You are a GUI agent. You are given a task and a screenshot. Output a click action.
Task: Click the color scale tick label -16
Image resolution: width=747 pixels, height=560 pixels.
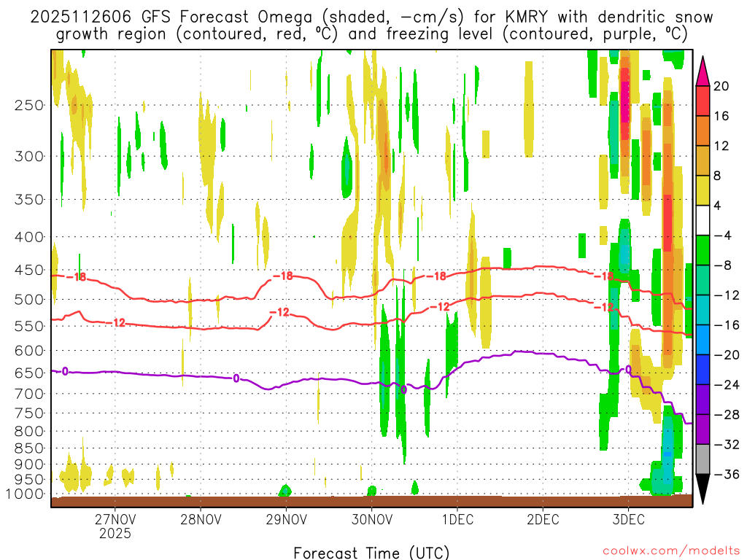pos(727,324)
